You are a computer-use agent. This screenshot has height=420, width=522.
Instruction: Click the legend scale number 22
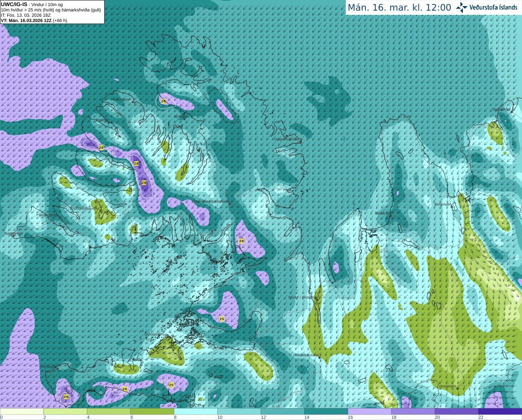point(481,417)
